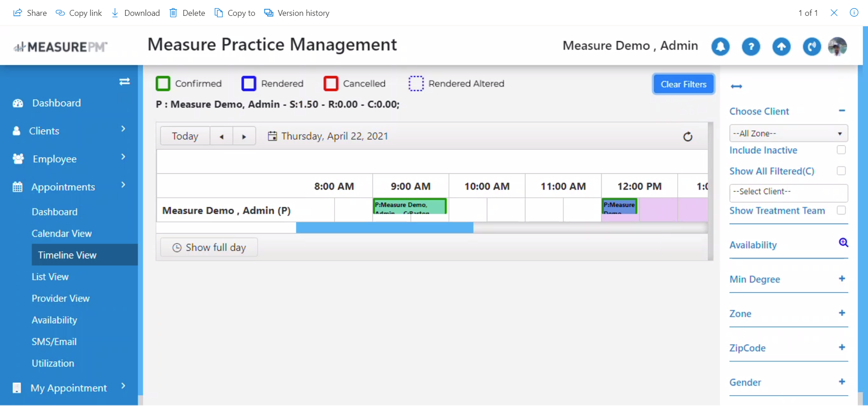Open Appointments sub-item Dashboard
The height and width of the screenshot is (406, 868).
pos(54,212)
